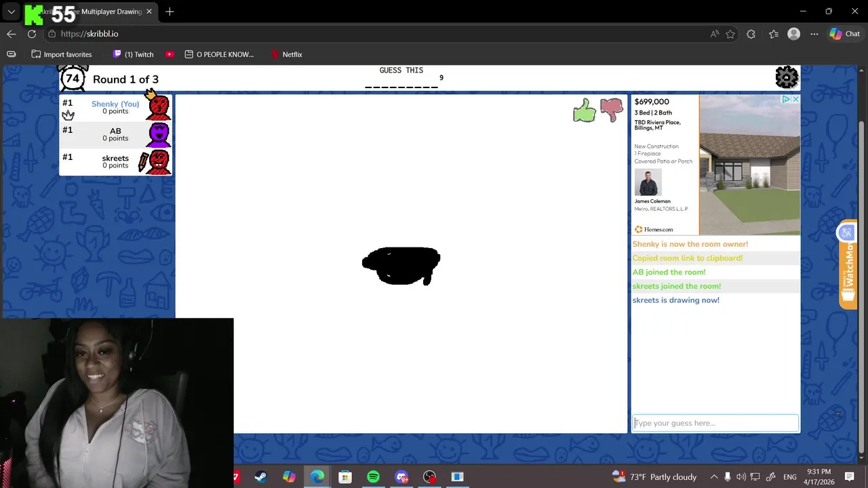Open taskbar volume control
This screenshot has width=868, height=488.
(x=741, y=477)
